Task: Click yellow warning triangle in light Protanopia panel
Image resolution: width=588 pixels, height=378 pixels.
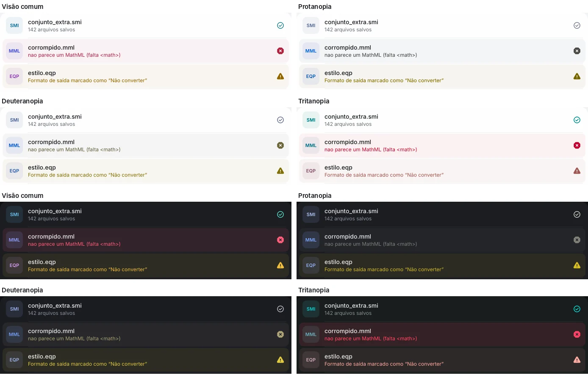Action: 577,76
